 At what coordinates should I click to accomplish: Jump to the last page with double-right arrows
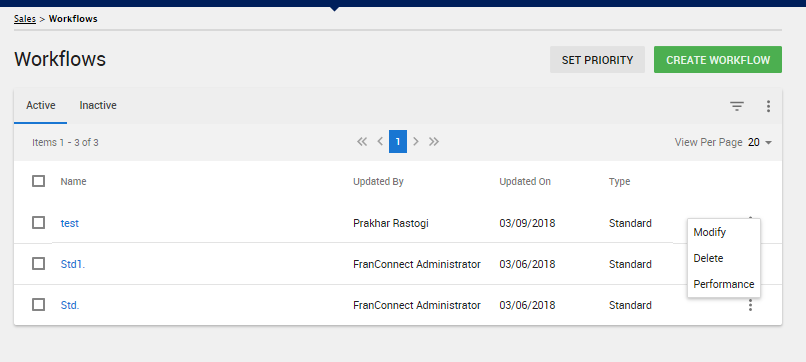[434, 141]
